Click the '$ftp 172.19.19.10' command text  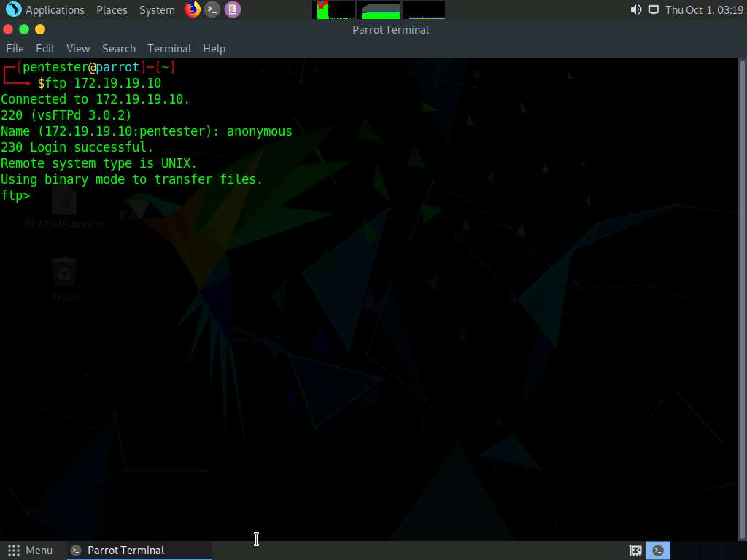click(x=99, y=83)
